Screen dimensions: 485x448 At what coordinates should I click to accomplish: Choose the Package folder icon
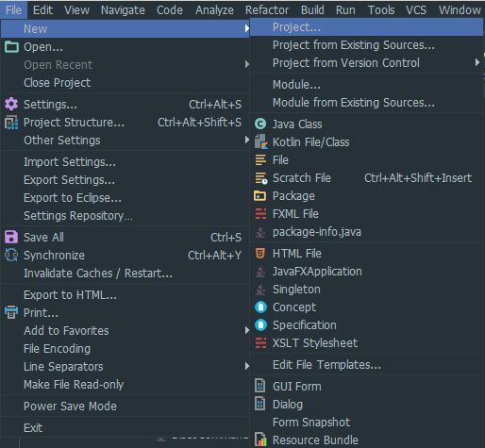(260, 196)
